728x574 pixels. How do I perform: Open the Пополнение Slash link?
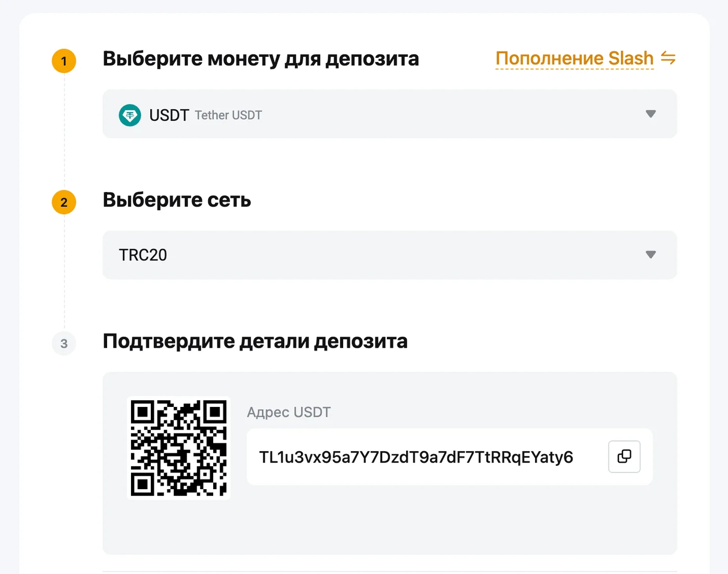(575, 58)
